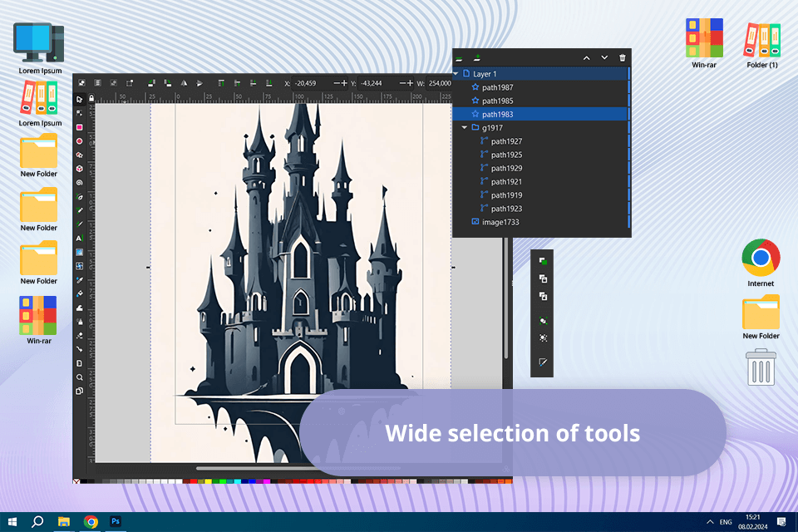The height and width of the screenshot is (532, 798).
Task: Click the W width field
Action: coord(439,83)
